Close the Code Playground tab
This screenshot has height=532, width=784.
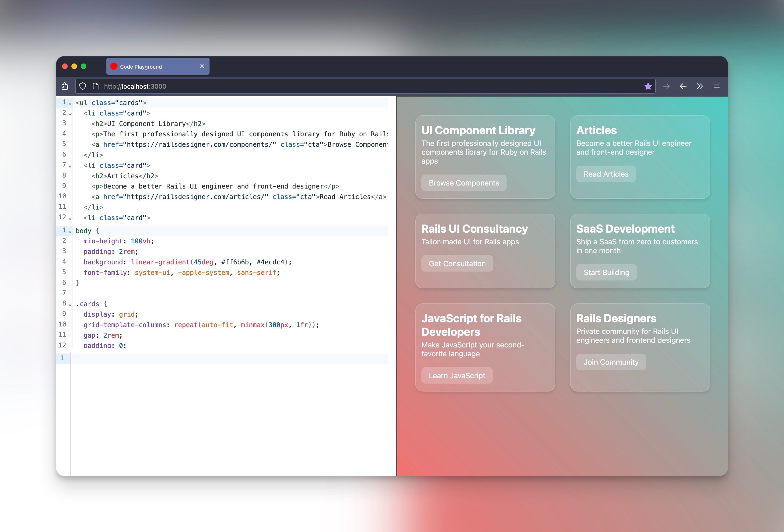tap(202, 66)
